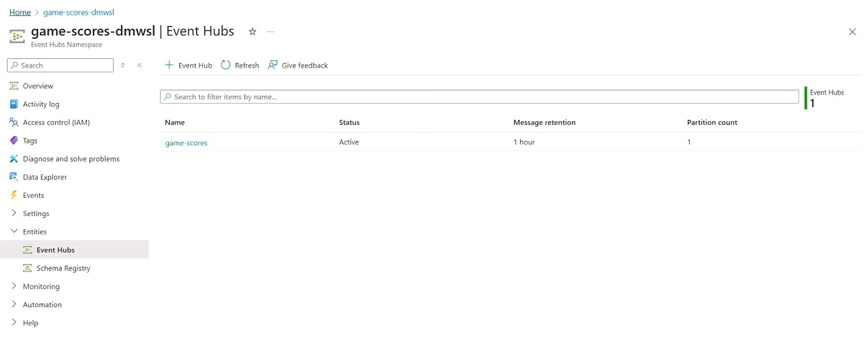Close the Event Hubs blade
This screenshot has width=868, height=342.
[x=852, y=32]
